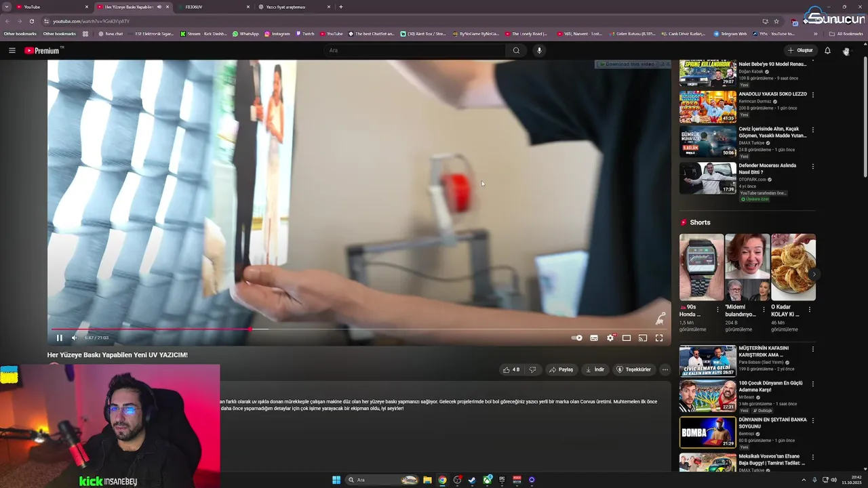Open the O Kadar KOLAY Ki short
This screenshot has width=868, height=488.
tap(793, 267)
